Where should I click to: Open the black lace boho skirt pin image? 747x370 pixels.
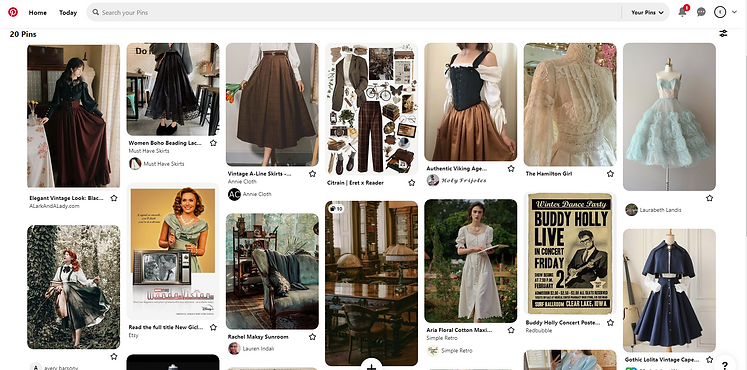[x=173, y=89]
